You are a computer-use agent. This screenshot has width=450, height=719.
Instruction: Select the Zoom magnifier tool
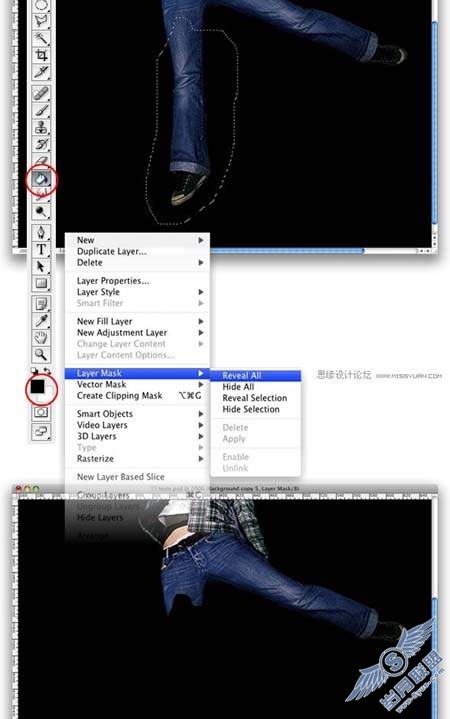click(x=41, y=354)
